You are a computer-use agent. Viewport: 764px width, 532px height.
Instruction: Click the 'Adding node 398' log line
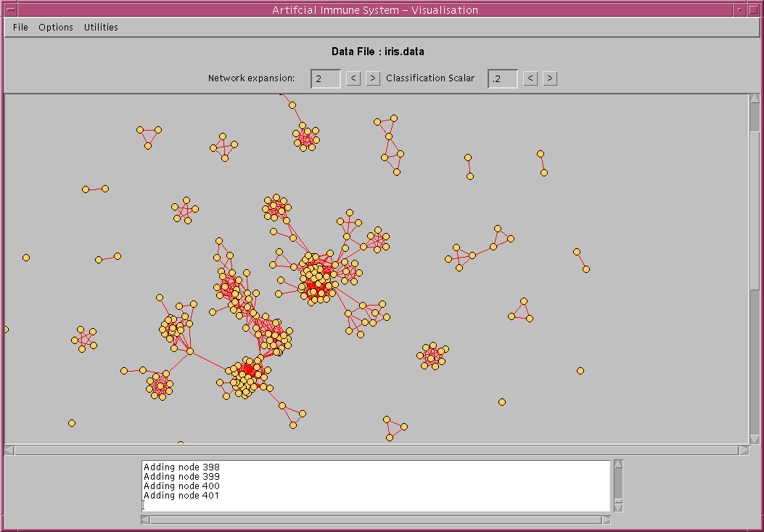tap(181, 467)
